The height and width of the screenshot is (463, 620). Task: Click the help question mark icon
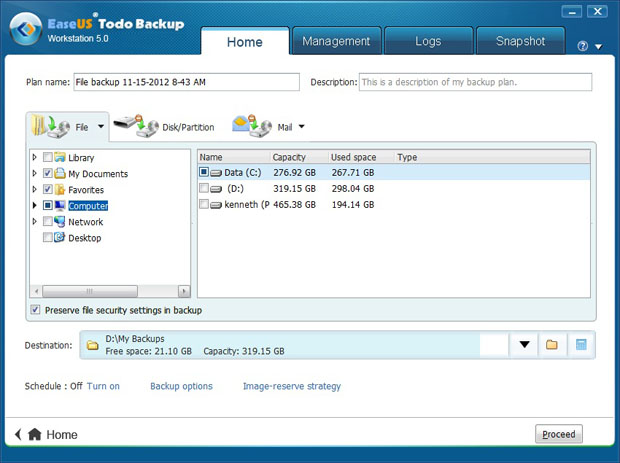point(583,46)
